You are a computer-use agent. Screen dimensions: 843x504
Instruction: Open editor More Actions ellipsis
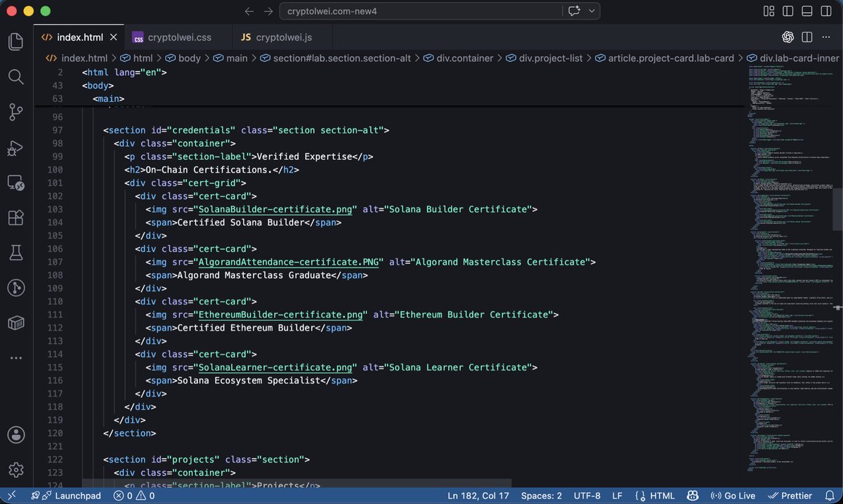[x=826, y=37]
